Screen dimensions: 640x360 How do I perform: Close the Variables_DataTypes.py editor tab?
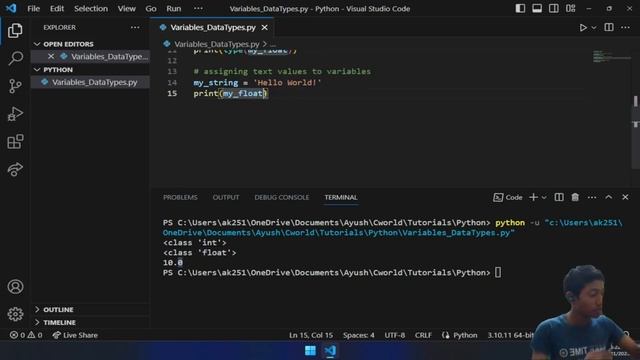(264, 27)
